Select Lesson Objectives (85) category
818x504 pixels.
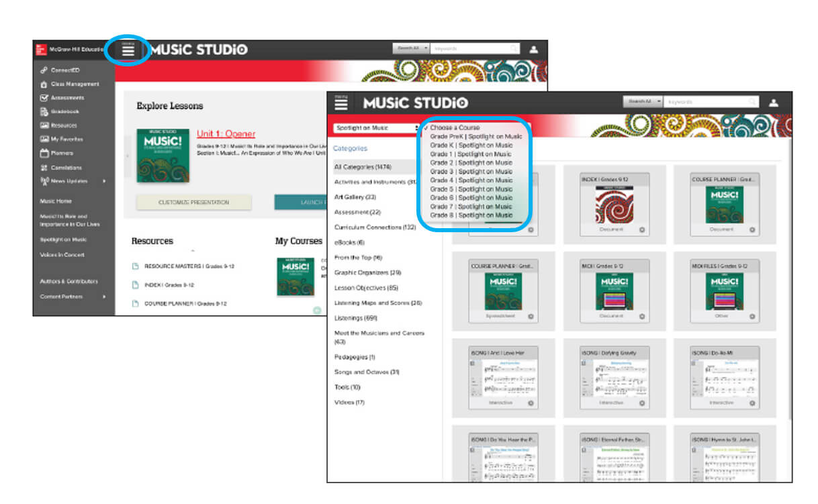coord(366,287)
